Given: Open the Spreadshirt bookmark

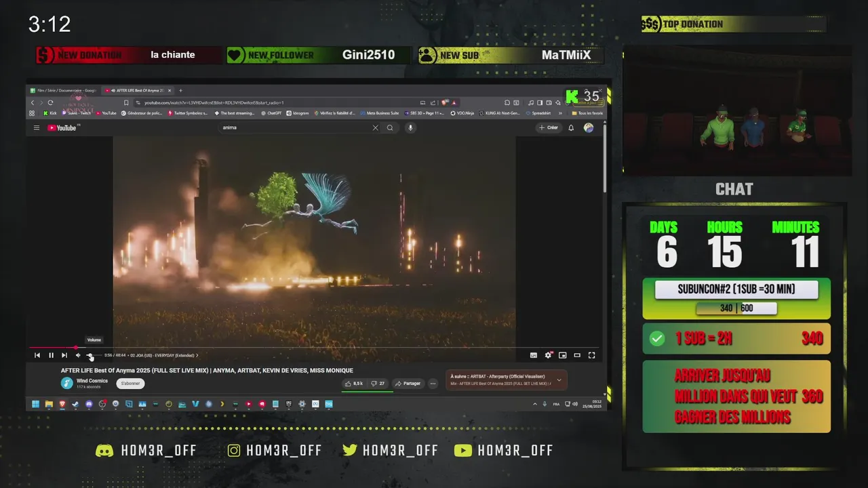Looking at the screenshot, I should (x=538, y=113).
